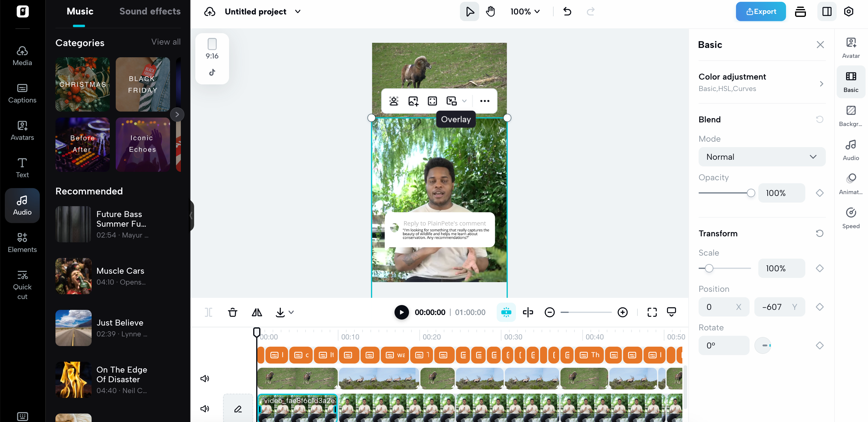Click the mirror flip icon in timeline toolbar

(257, 313)
